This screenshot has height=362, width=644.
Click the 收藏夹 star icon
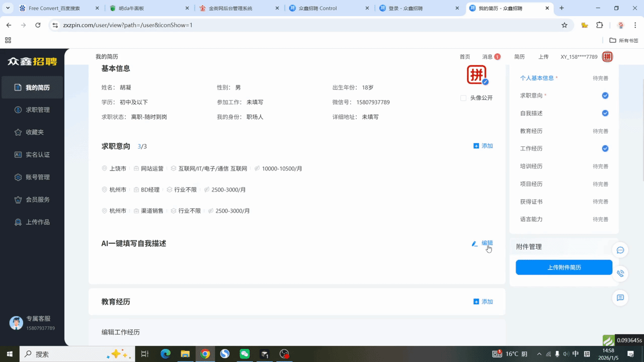tap(18, 132)
